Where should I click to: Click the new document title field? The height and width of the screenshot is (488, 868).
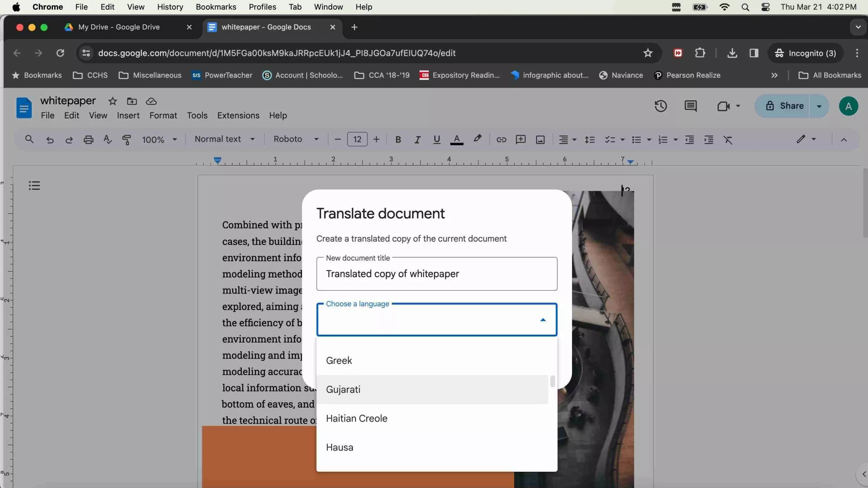(x=436, y=274)
